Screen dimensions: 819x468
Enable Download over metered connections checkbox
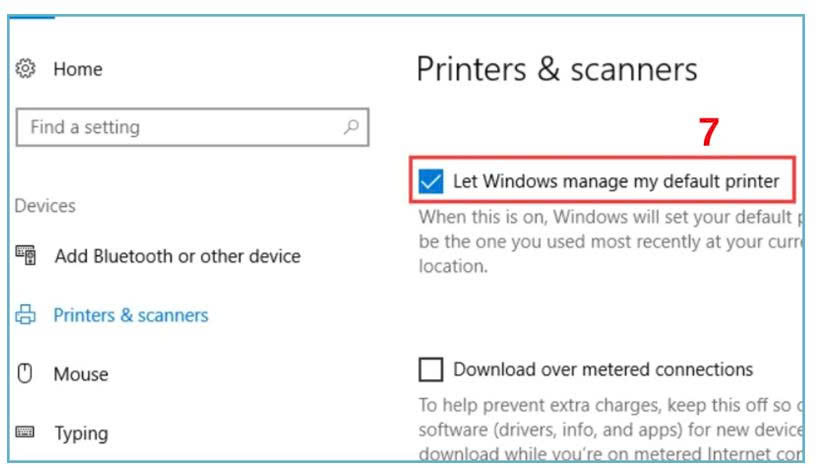[431, 370]
